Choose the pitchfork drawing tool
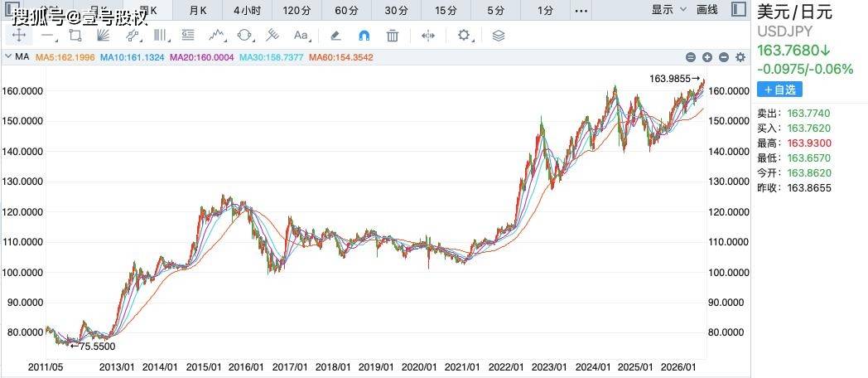The height and width of the screenshot is (378, 868). point(272,36)
